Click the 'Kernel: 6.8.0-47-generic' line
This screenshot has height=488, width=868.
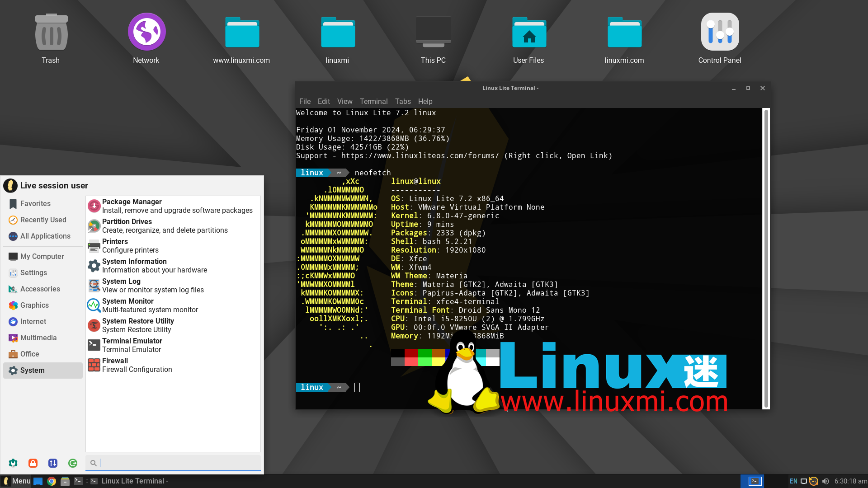click(x=445, y=216)
